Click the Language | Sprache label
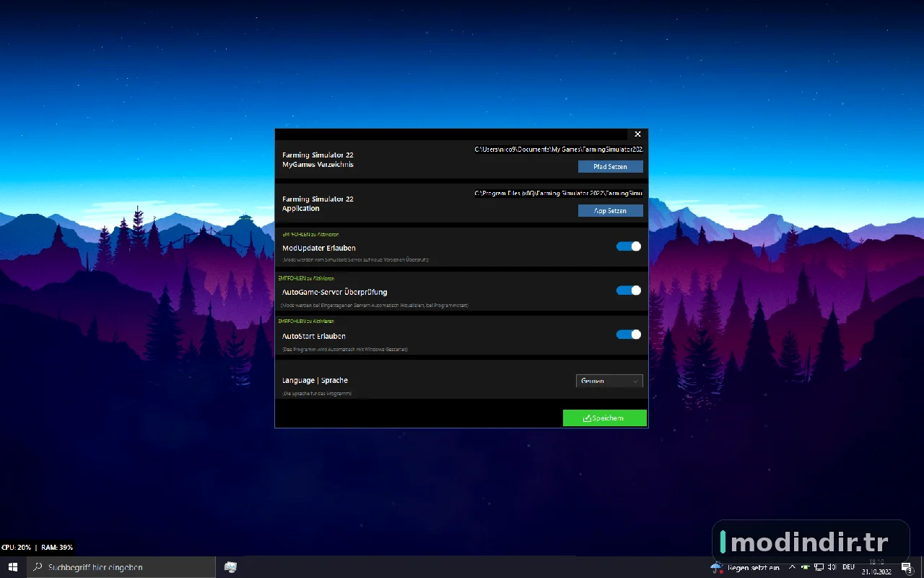 point(315,381)
